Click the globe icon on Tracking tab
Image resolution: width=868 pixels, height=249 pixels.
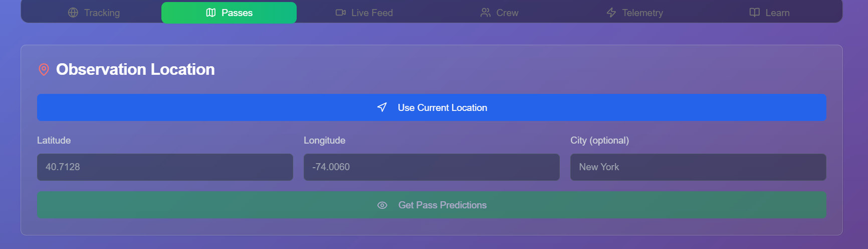(73, 13)
